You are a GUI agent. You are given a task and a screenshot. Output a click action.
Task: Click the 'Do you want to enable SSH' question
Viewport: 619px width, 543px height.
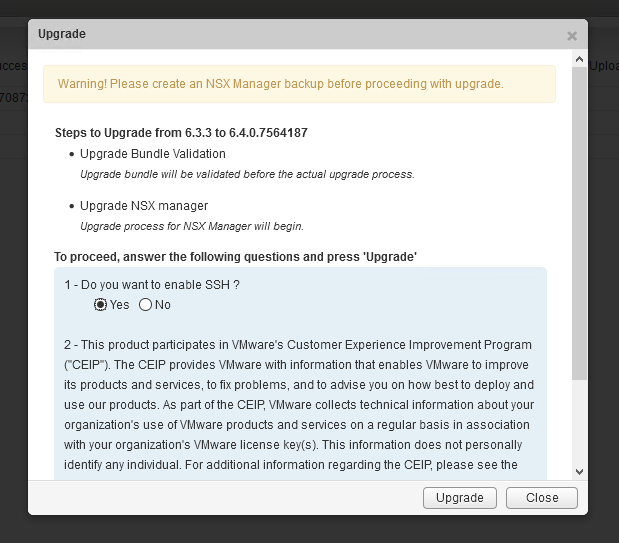coord(152,285)
